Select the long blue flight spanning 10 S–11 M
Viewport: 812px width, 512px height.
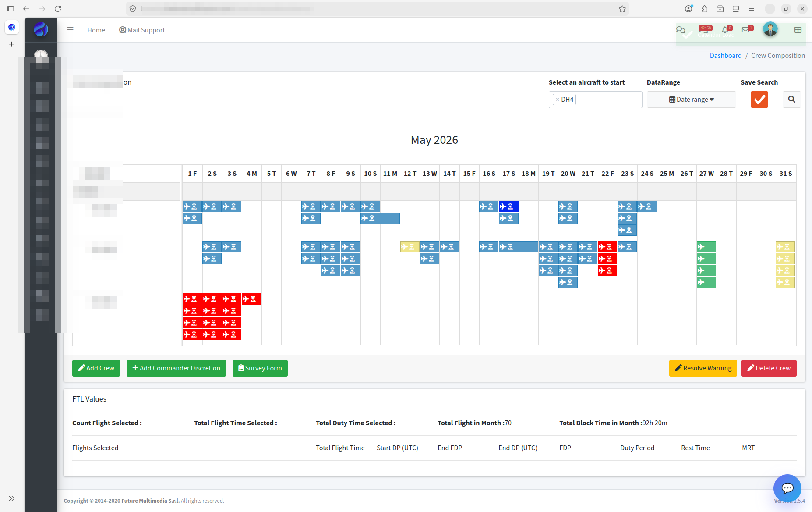tap(380, 218)
